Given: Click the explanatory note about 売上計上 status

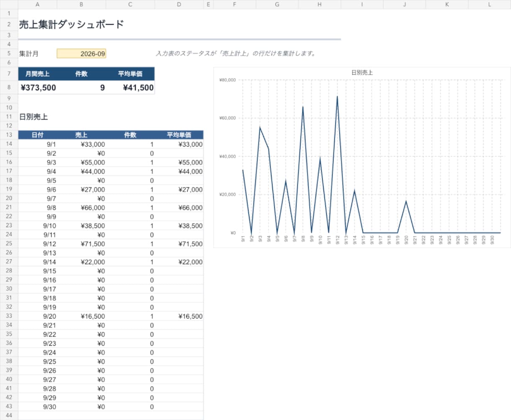Looking at the screenshot, I should pos(235,54).
